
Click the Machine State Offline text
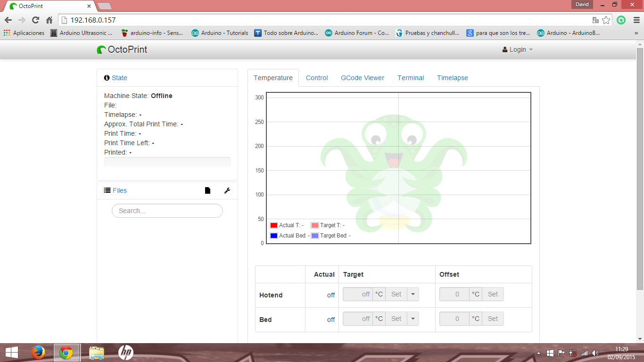tap(138, 96)
